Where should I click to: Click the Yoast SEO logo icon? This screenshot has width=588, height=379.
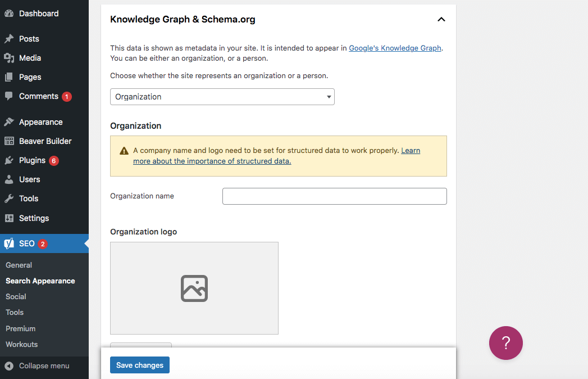coord(9,243)
